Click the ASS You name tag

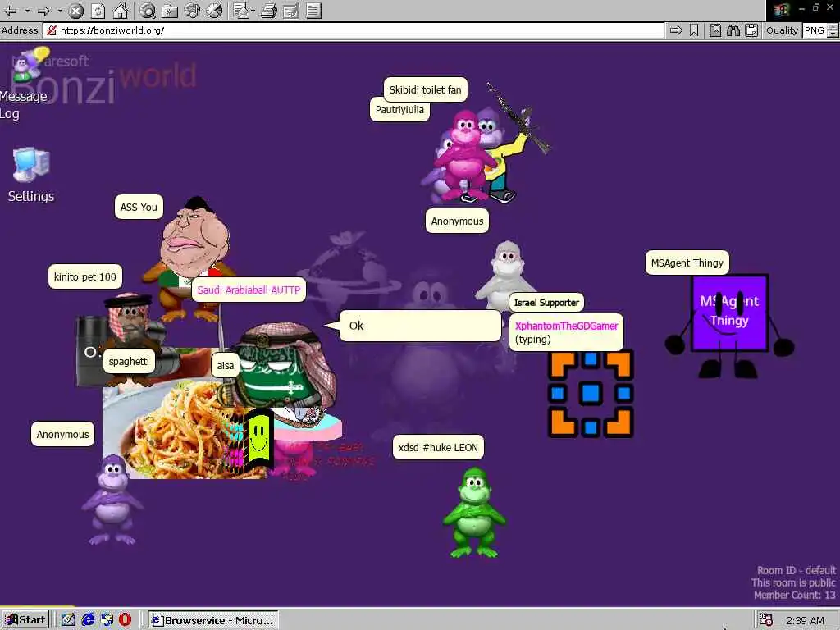139,208
